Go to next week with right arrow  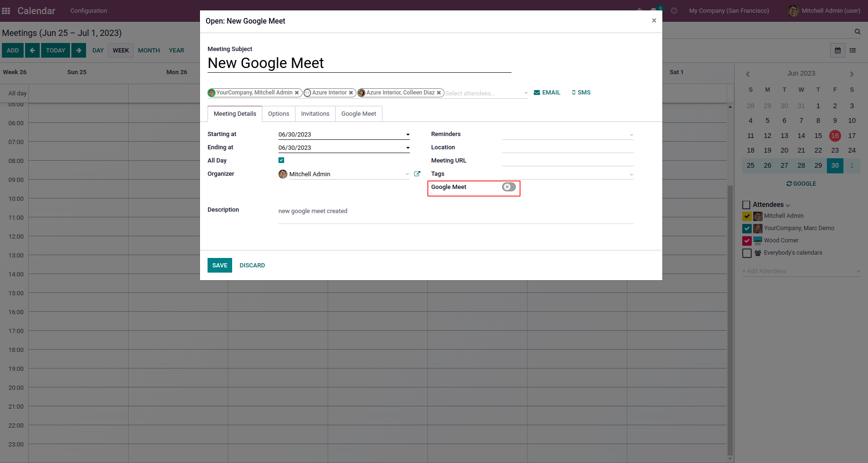[x=78, y=51]
